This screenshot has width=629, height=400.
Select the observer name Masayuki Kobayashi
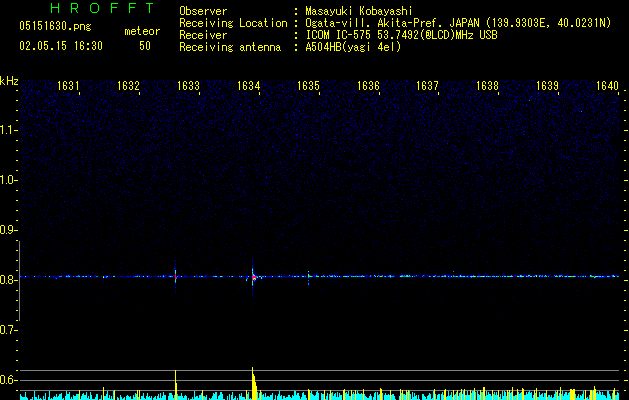tap(359, 11)
